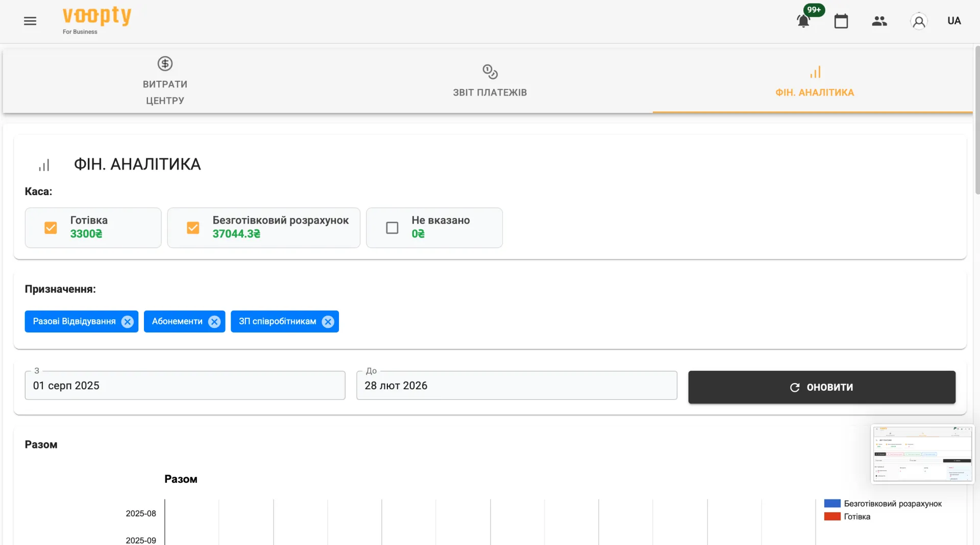Screen dimensions: 980x545
Task: Click the 37044.3₴ cashless amount
Action: (236, 234)
